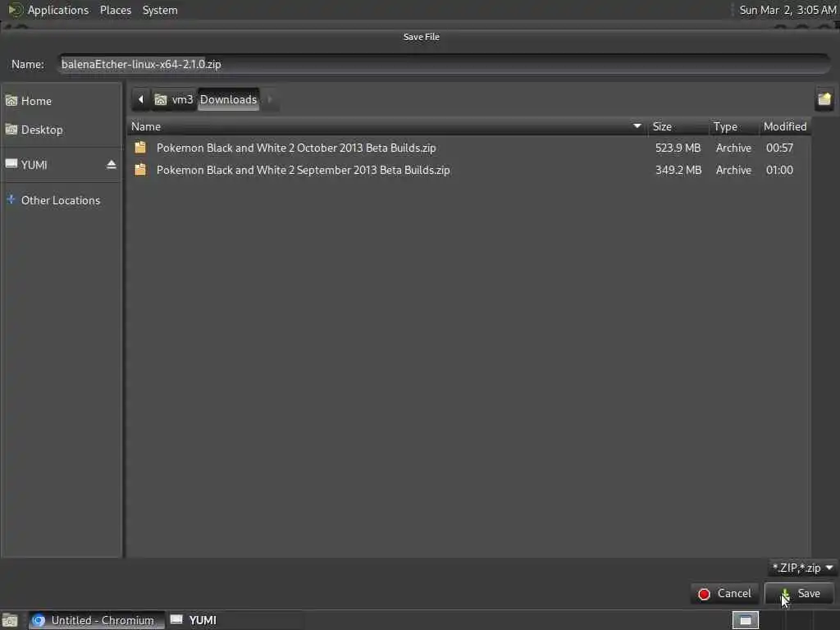
Task: Click the Archive type of October file
Action: (733, 148)
